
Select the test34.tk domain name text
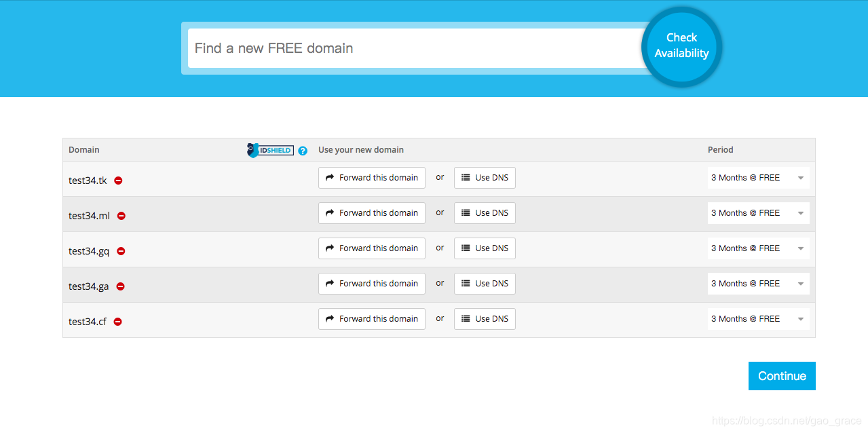88,181
